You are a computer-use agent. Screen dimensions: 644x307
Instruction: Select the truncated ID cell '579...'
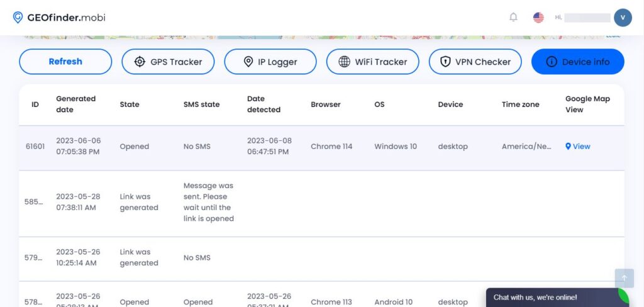(34, 258)
